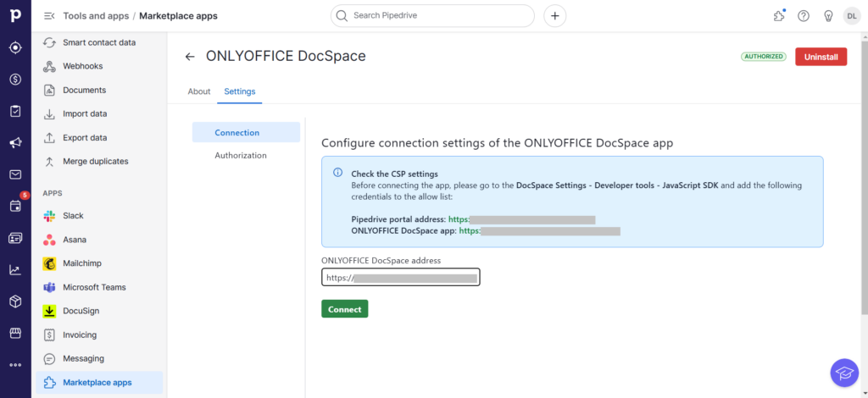The image size is (868, 398).
Task: Go back using the left arrow icon
Action: pyautogui.click(x=190, y=57)
